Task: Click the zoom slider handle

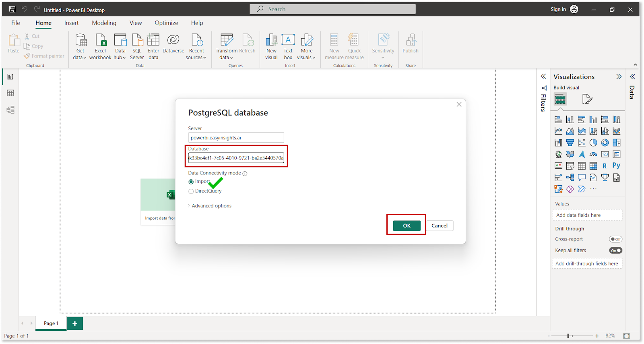Action: point(568,336)
